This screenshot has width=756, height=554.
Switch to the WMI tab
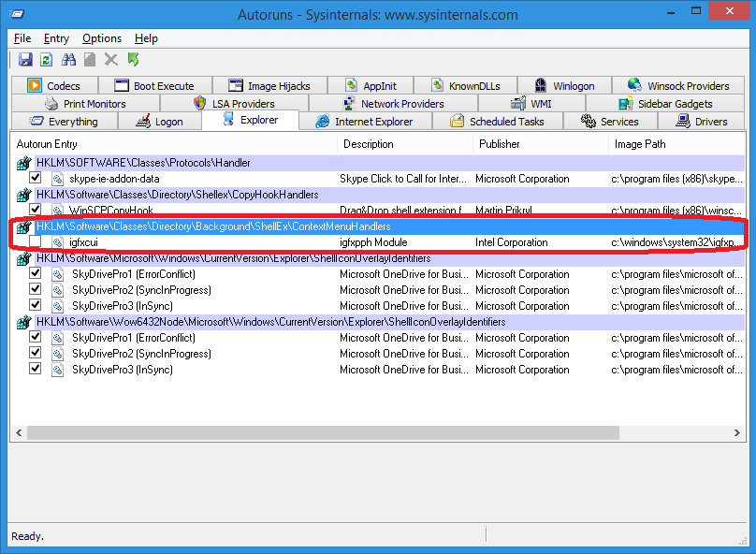(x=531, y=104)
